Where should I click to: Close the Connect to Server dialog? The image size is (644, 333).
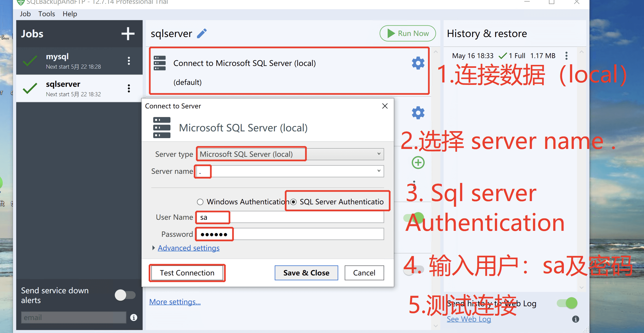click(385, 106)
